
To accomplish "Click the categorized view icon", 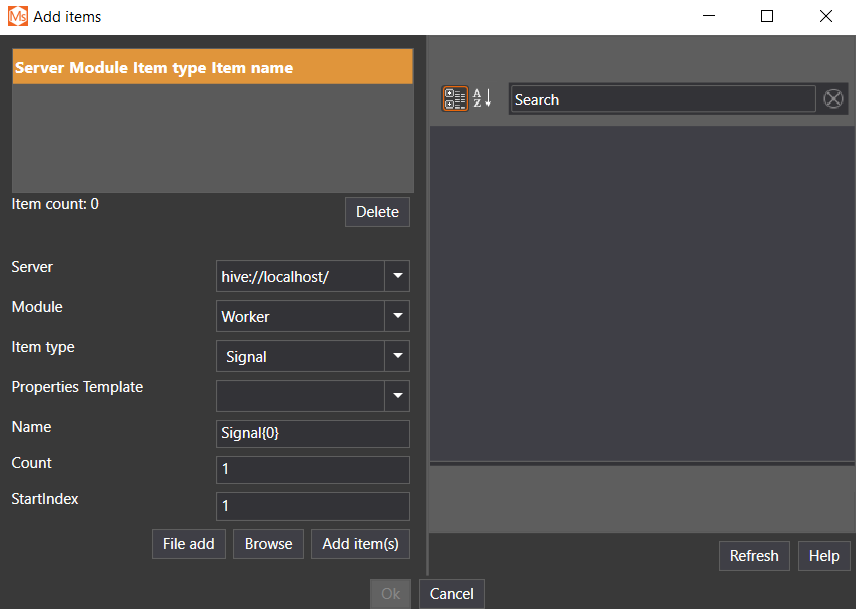I will (x=455, y=99).
